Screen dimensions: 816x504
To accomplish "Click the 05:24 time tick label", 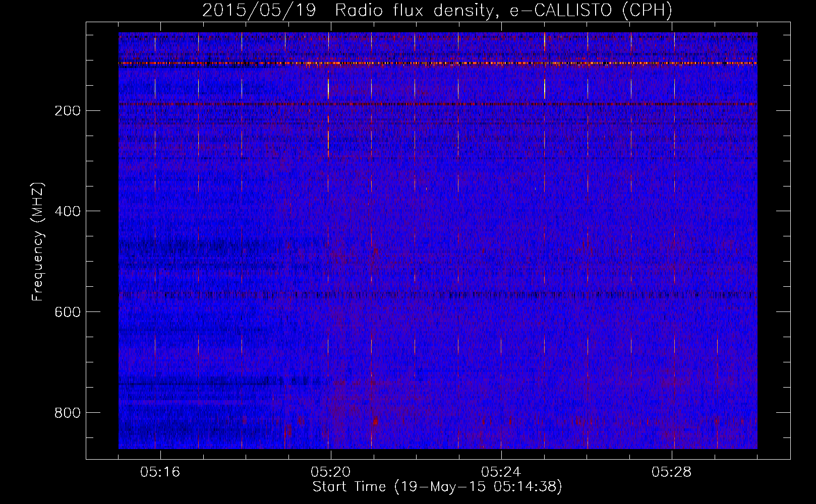I will [x=501, y=472].
